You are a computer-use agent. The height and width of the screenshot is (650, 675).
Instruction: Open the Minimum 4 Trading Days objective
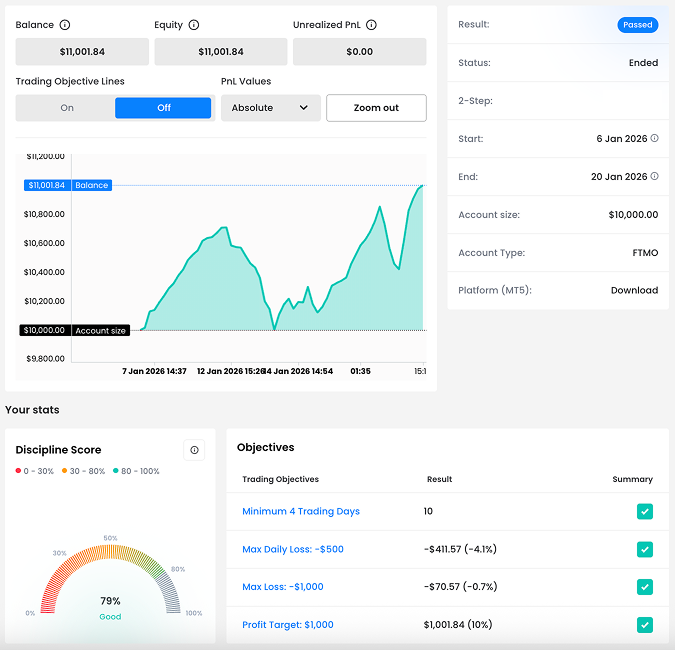[300, 512]
